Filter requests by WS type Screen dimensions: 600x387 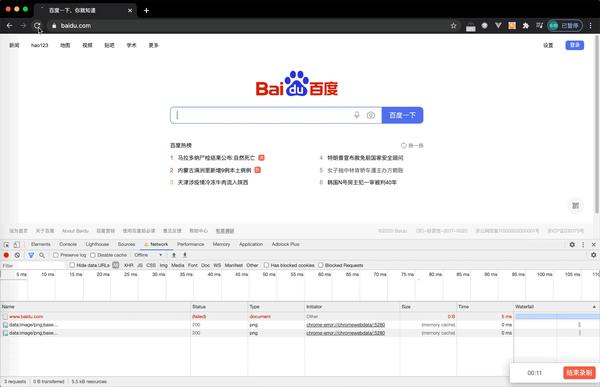point(217,265)
